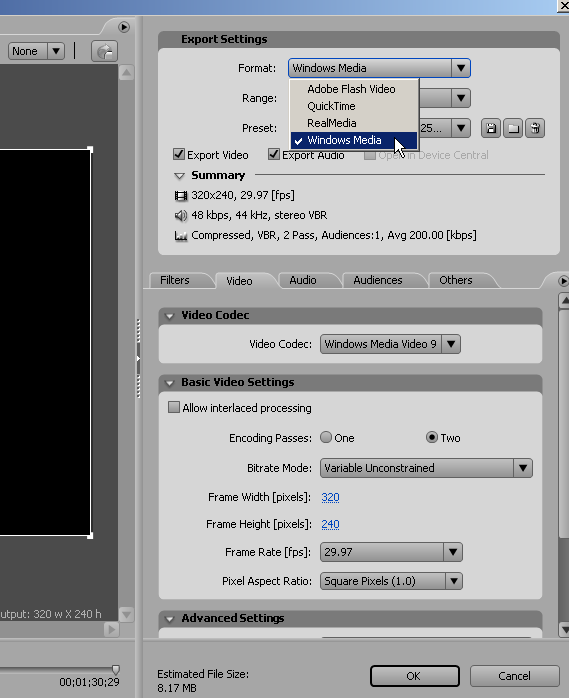Open the Format dropdown showing Windows Media

coord(379,68)
